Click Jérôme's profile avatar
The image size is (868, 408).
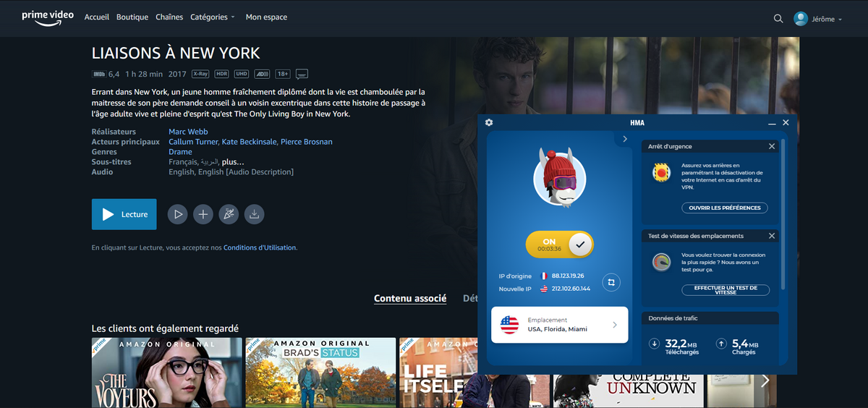click(x=801, y=19)
